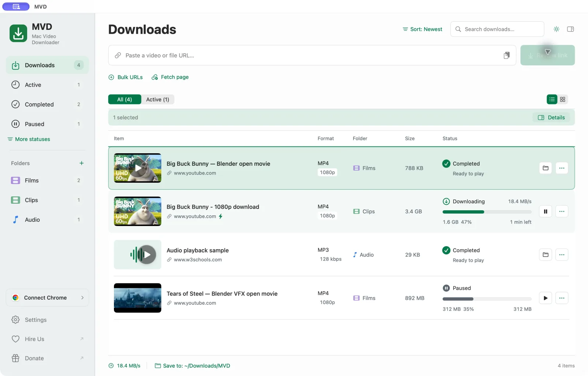
Task: Toggle light/dark theme sun icon
Action: point(556,29)
